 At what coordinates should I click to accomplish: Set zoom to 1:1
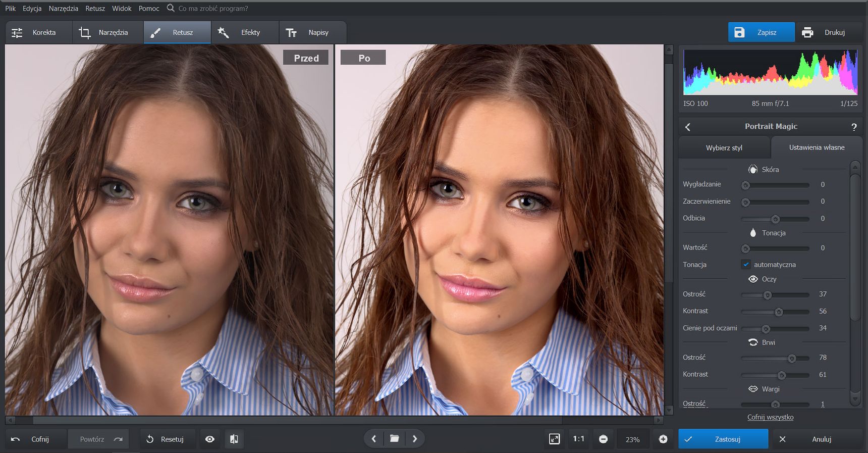point(579,439)
